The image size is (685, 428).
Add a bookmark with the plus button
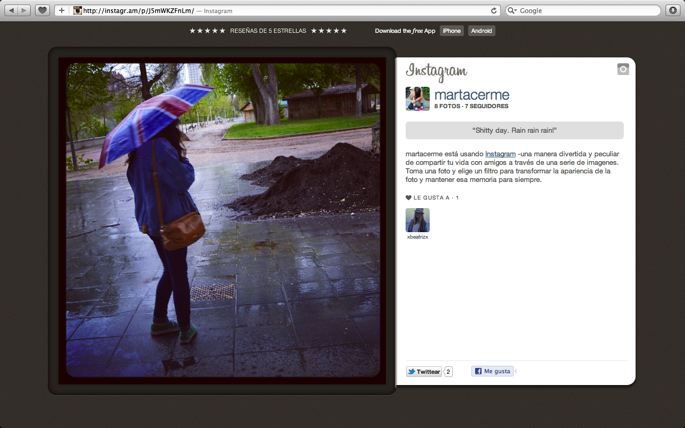click(62, 10)
